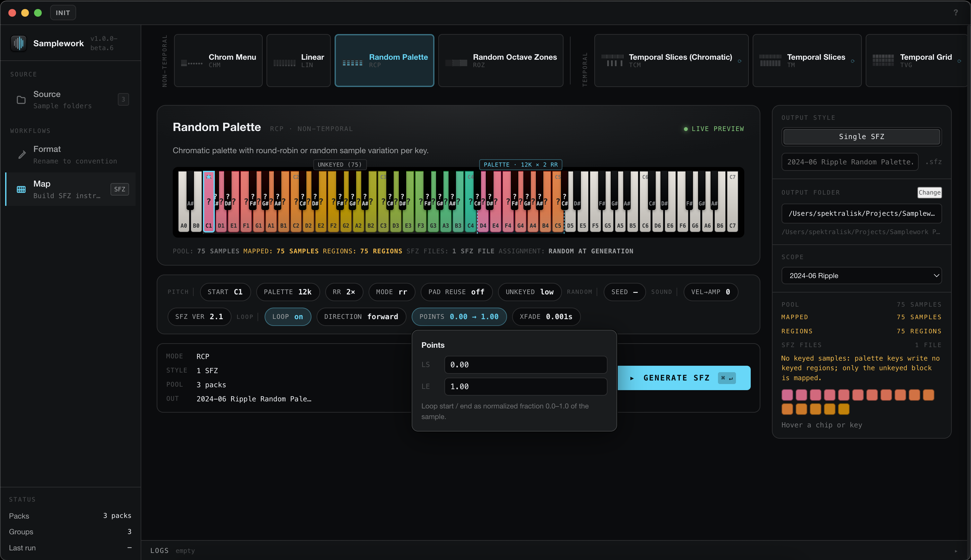This screenshot has width=971, height=560.
Task: Click the help question mark icon
Action: pos(955,12)
